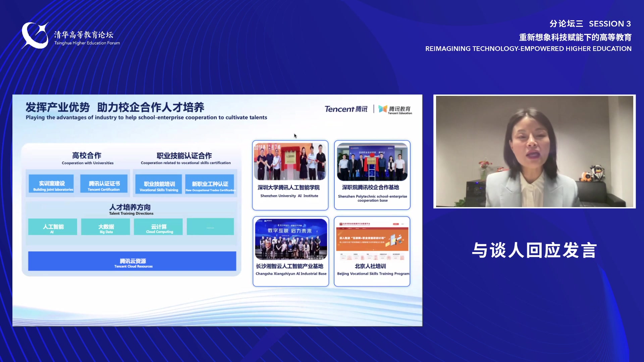Click 'Shenzhen Polytechnic school-enterprise cooperation base' caption

click(372, 198)
